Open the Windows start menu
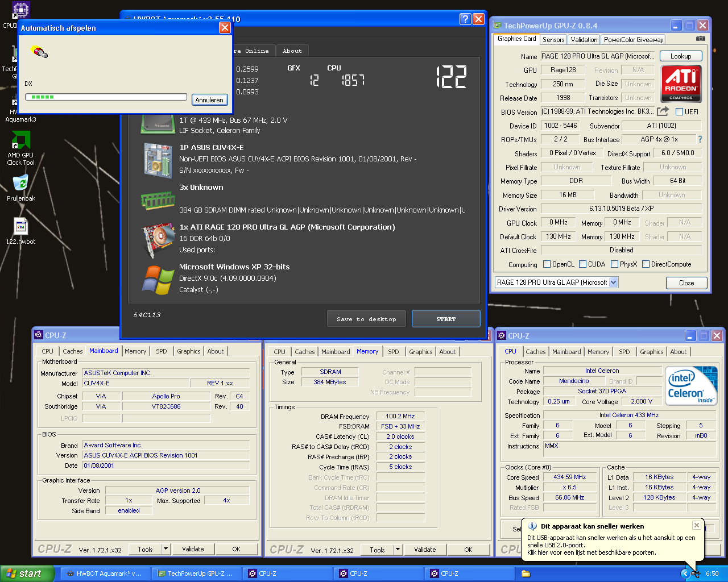728x582 pixels. (27, 573)
